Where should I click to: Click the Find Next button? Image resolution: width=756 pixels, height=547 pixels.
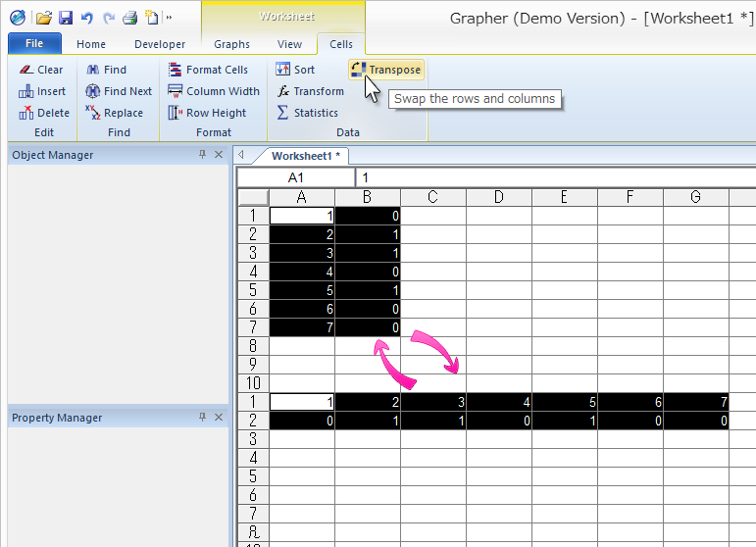tap(119, 91)
